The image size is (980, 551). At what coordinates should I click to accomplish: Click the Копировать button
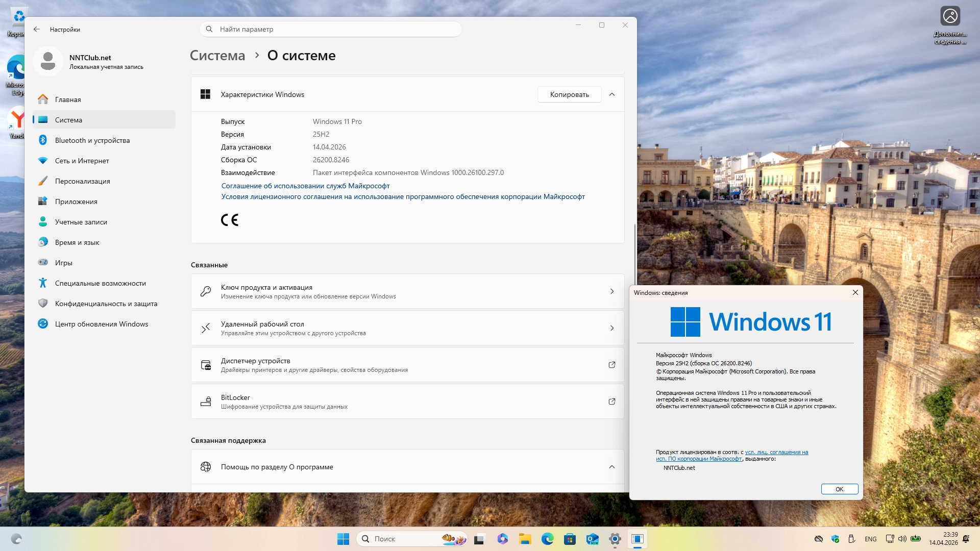click(x=569, y=94)
